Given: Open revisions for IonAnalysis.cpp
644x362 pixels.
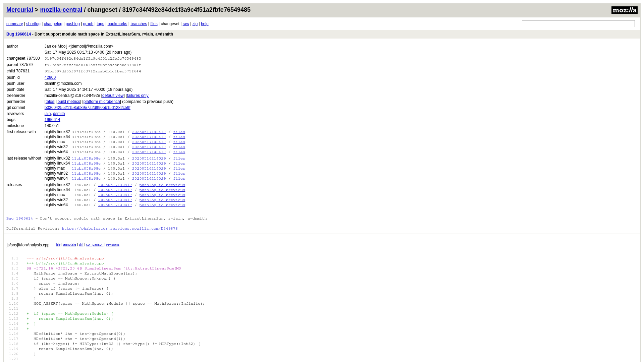Looking at the screenshot, I should tap(113, 245).
